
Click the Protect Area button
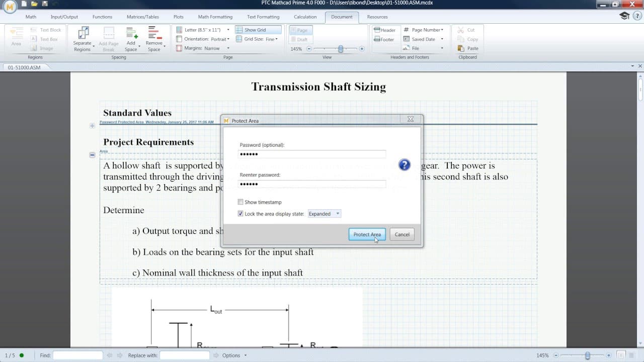point(367,234)
